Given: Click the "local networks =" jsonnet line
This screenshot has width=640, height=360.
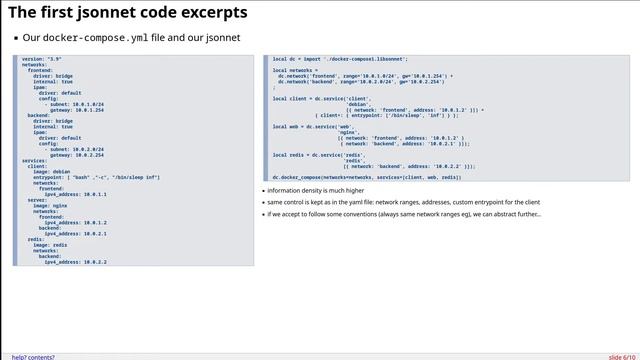Looking at the screenshot, I should coord(295,71).
